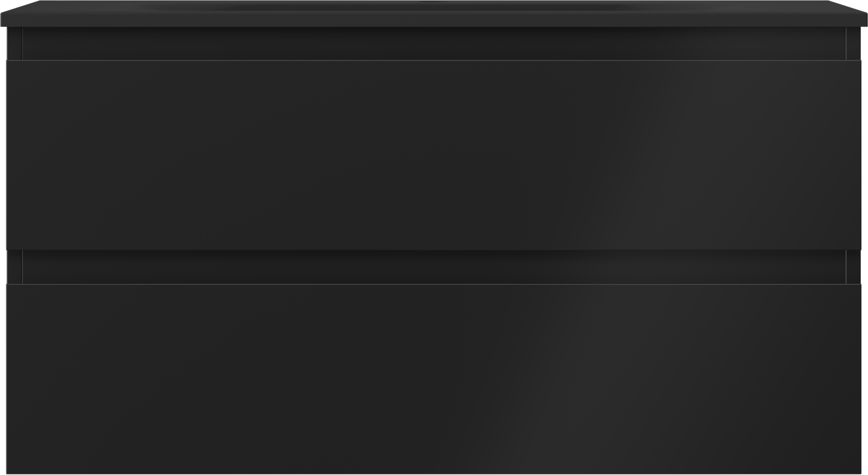
Task: Select the top edge of the upper drawer
Action: [434, 61]
